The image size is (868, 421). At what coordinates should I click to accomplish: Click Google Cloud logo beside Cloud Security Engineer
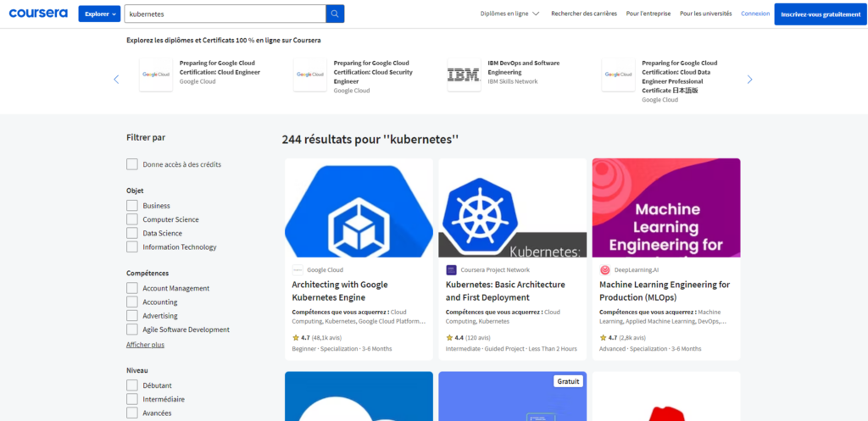tap(310, 75)
